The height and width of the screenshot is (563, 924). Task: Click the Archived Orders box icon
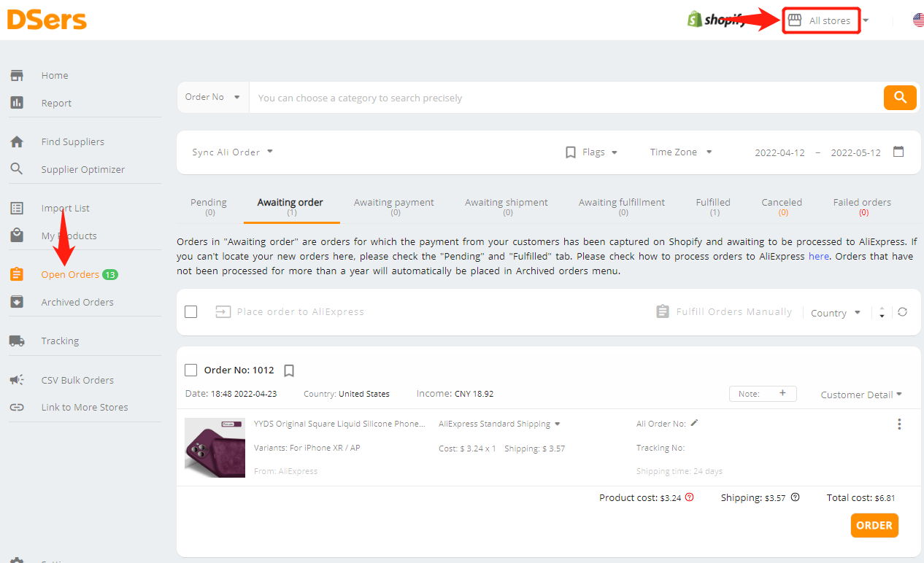click(x=17, y=302)
